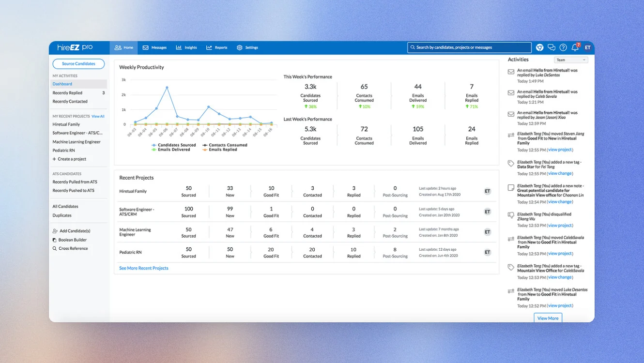Go to the Home tab
The image size is (644, 363).
(x=124, y=47)
